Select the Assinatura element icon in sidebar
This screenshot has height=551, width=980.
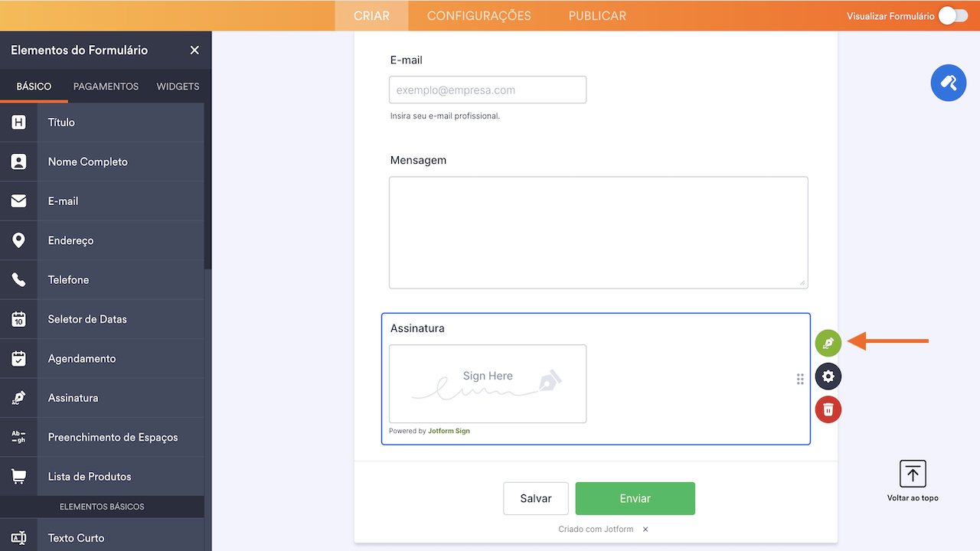(x=18, y=397)
